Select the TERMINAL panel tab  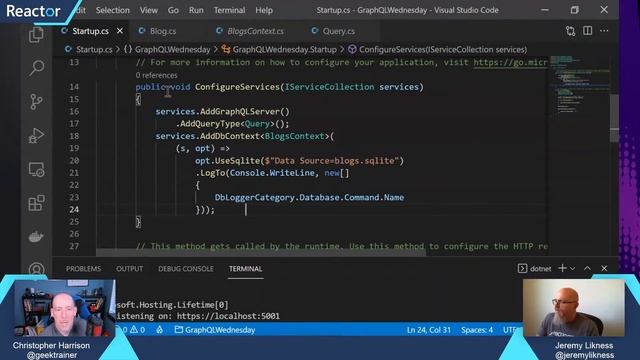pyautogui.click(x=245, y=269)
